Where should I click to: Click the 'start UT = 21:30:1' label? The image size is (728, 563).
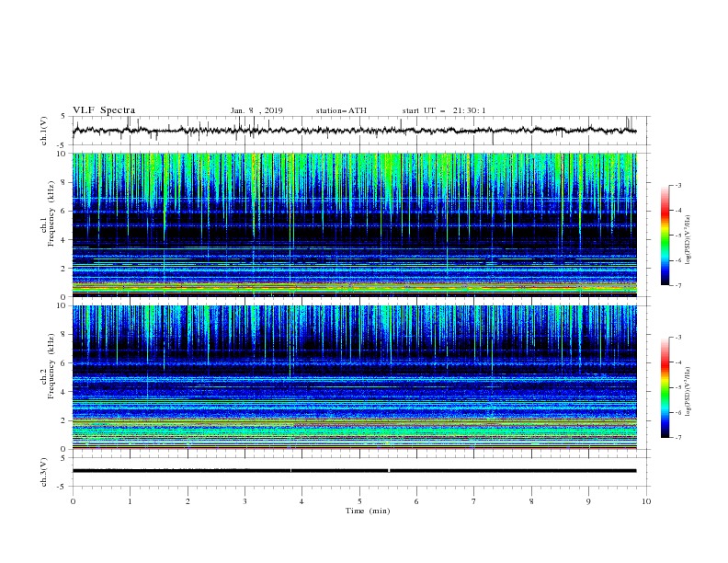[443, 110]
